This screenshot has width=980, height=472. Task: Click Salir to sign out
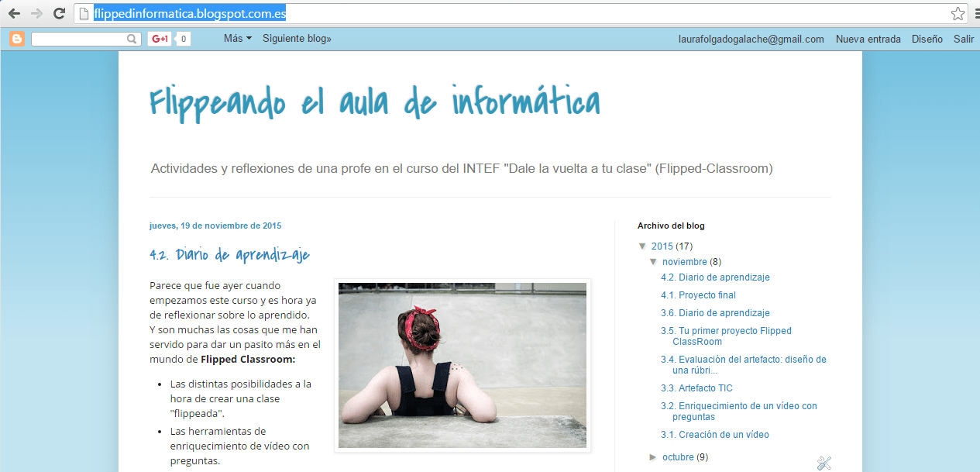964,39
